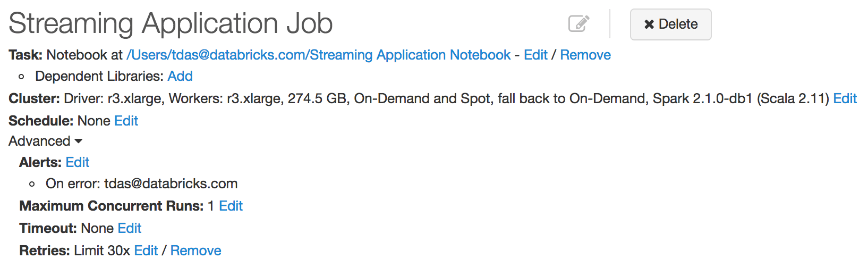Screen dimensions: 868x267
Task: Click the pencil icon to rename job
Action: coord(578,24)
